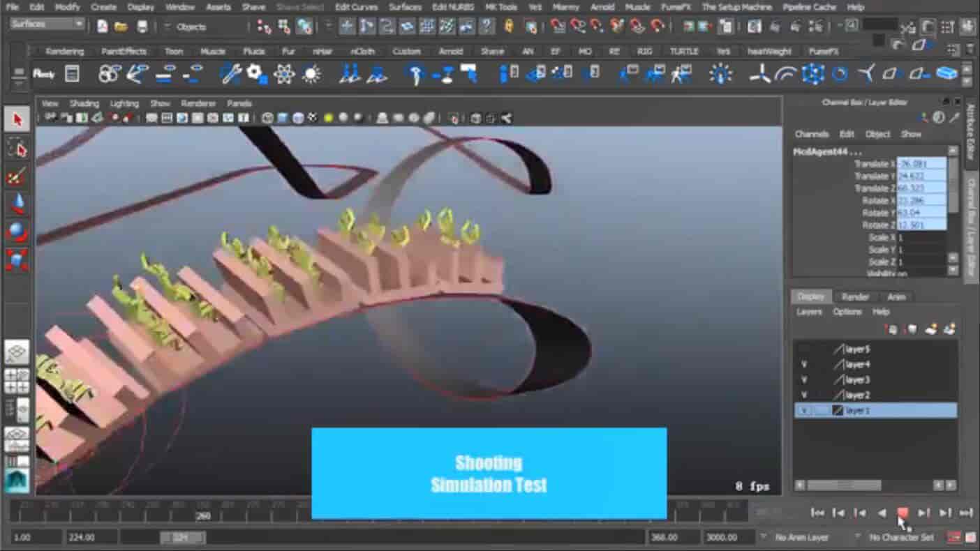Activate the Rotate tool sphere icon
980x551 pixels.
(x=17, y=232)
